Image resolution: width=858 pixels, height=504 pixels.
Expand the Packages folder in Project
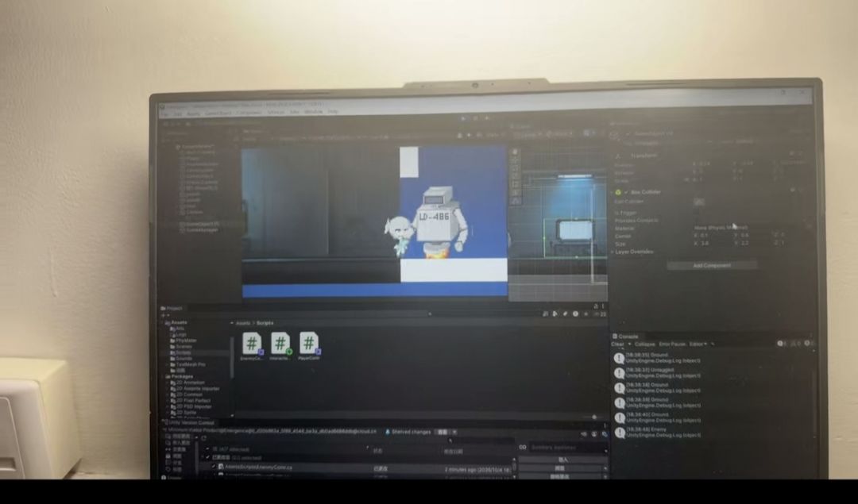coord(167,377)
